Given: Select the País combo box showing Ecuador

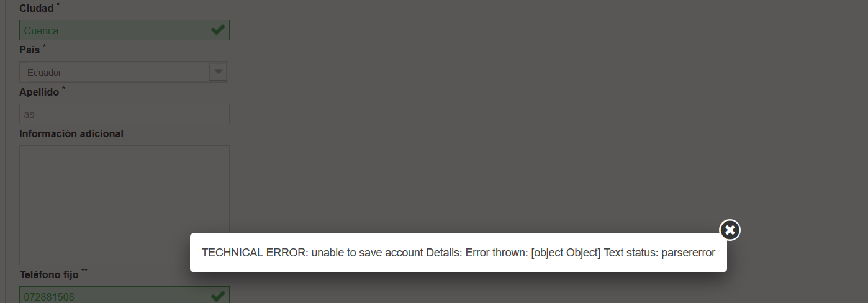Looking at the screenshot, I should pos(124,72).
